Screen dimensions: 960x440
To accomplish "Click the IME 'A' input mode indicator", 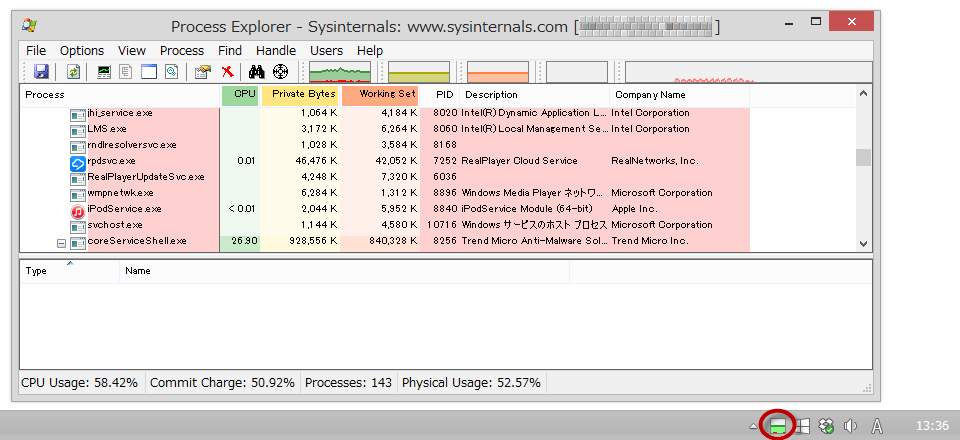I will [x=877, y=425].
